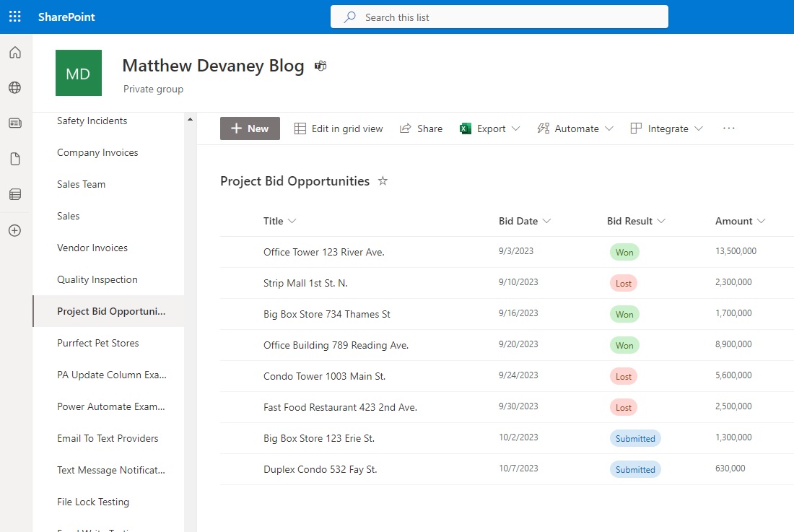The height and width of the screenshot is (532, 794).
Task: Toggle the favorite star on Project Bid Opportunities
Action: [x=383, y=180]
